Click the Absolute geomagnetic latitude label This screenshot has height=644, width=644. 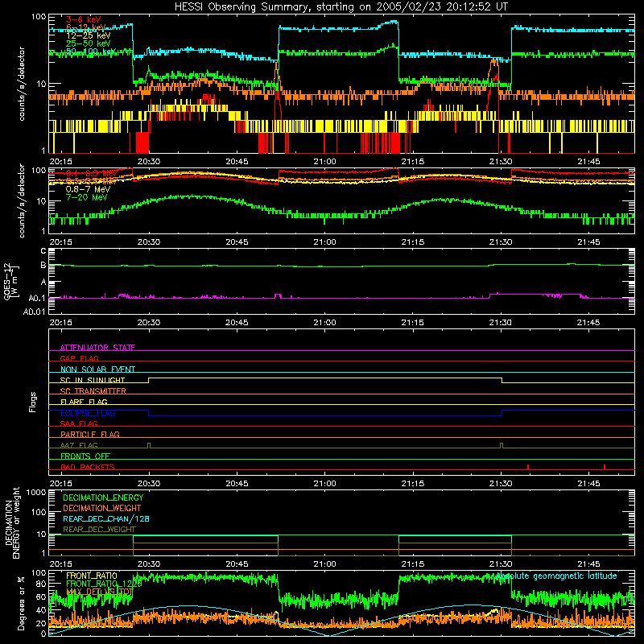tap(556, 576)
